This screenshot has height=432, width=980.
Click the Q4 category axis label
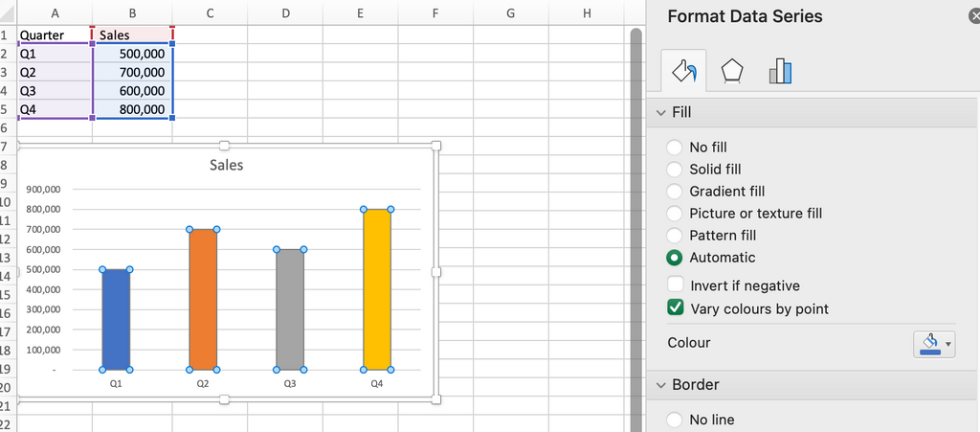(x=377, y=384)
